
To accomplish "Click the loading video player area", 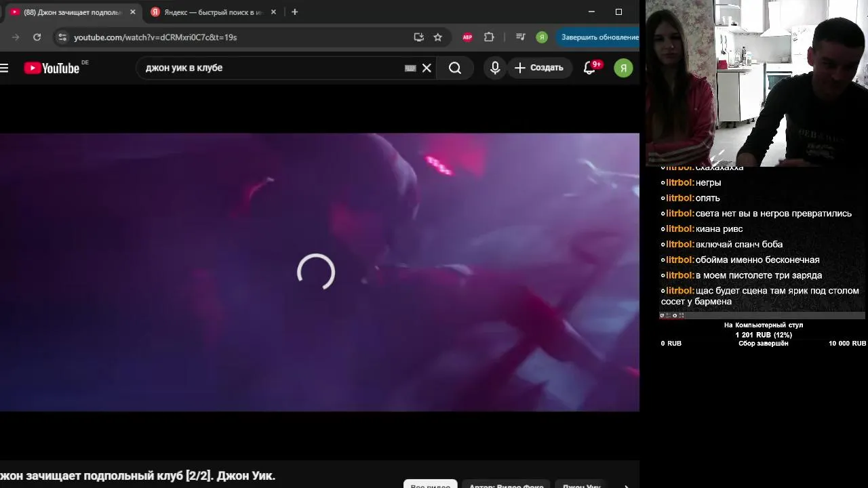I will pos(319,272).
